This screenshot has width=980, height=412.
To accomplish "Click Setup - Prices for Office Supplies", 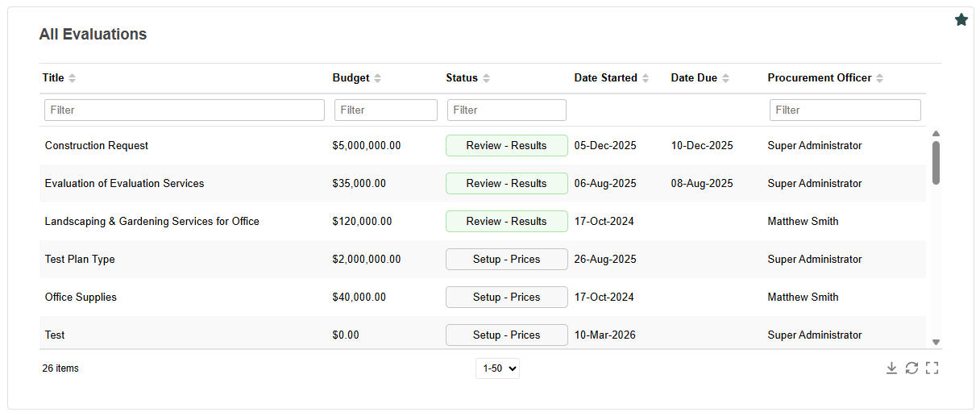I will (x=507, y=298).
